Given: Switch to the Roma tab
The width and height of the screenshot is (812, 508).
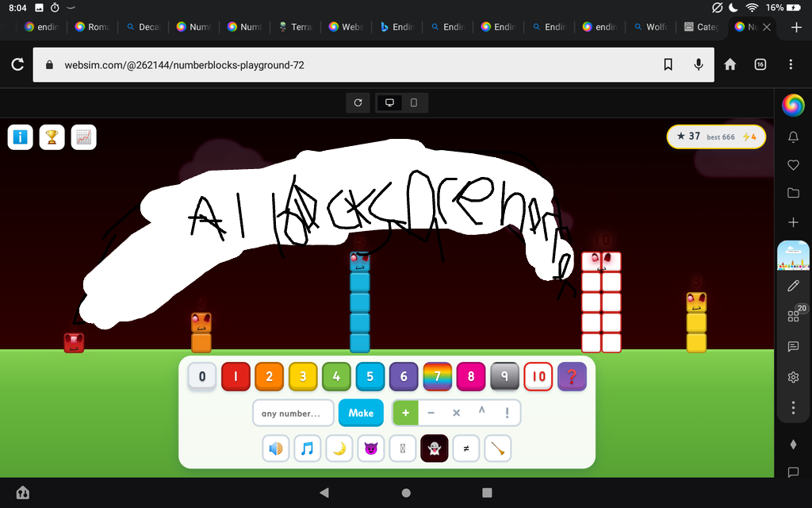Looking at the screenshot, I should (92, 27).
